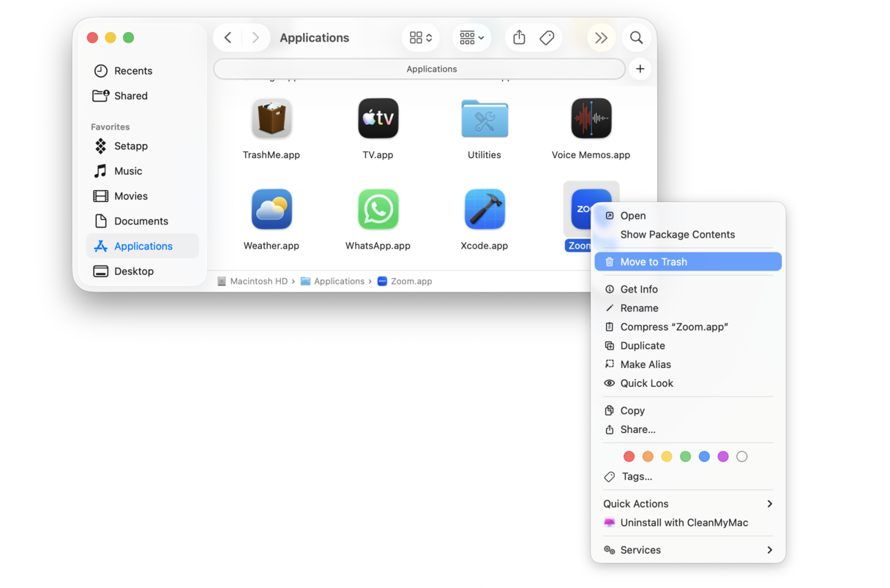The image size is (890, 588).
Task: Click Macintosh HD in the path bar
Action: tap(252, 282)
